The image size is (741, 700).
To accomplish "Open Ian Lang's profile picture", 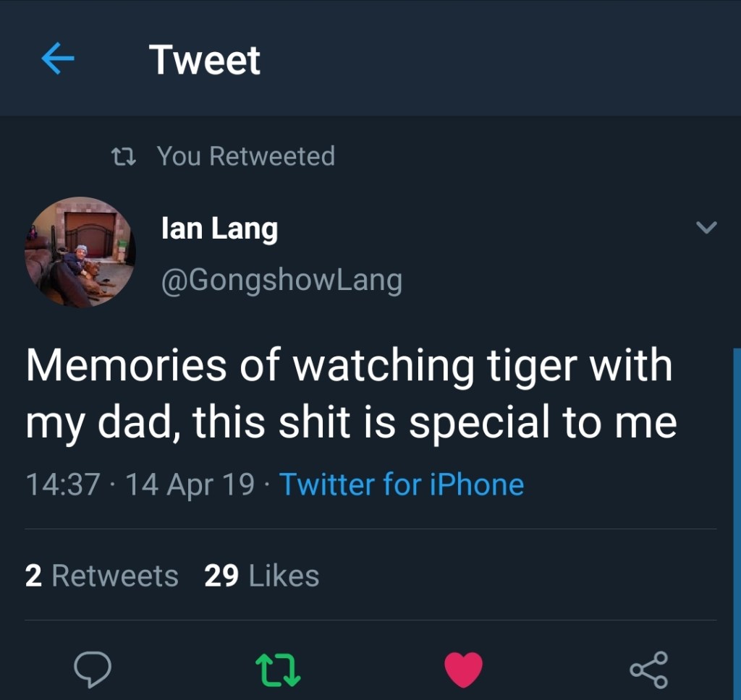I will [80, 252].
